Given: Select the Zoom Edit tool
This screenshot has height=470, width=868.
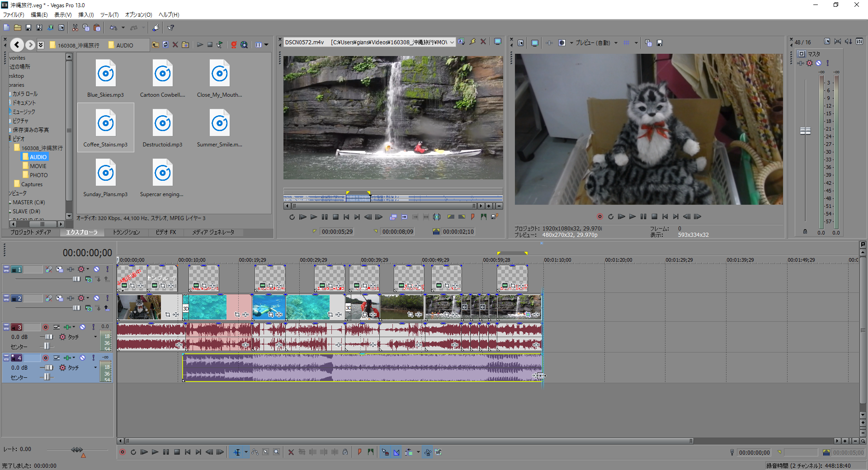Looking at the screenshot, I should click(x=276, y=452).
